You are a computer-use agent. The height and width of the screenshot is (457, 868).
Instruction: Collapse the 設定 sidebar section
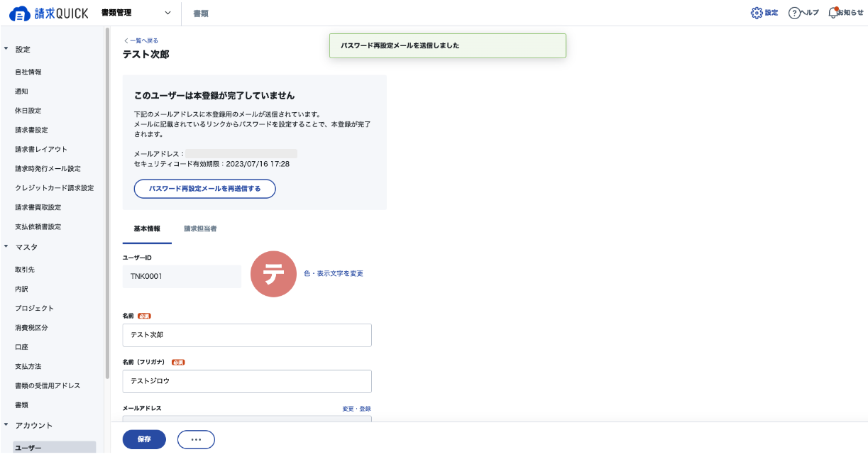coord(6,49)
